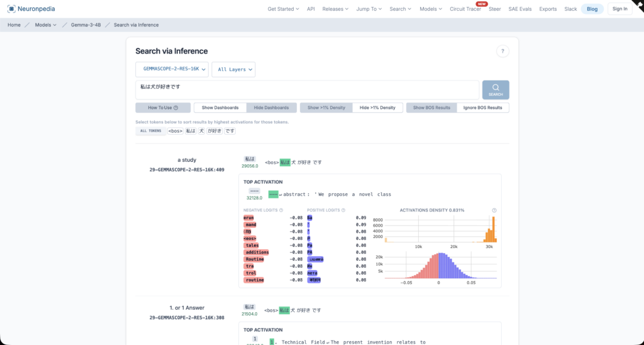Image resolution: width=644 pixels, height=345 pixels.
Task: Click the question mark help icon
Action: (x=502, y=52)
